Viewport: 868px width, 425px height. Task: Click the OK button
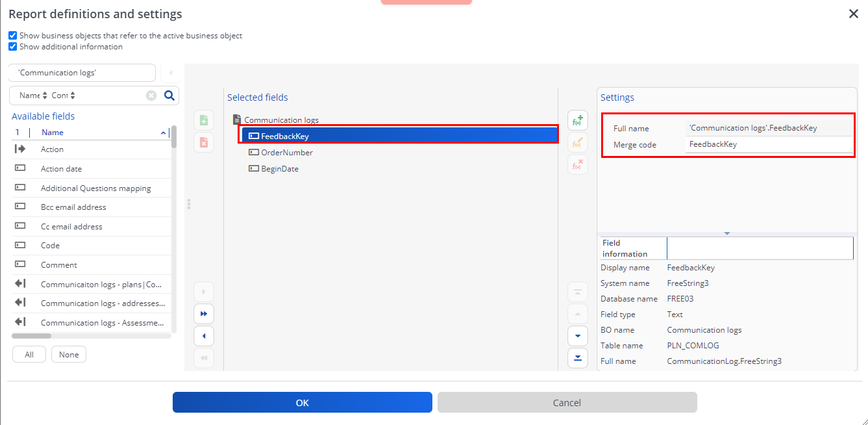(303, 402)
